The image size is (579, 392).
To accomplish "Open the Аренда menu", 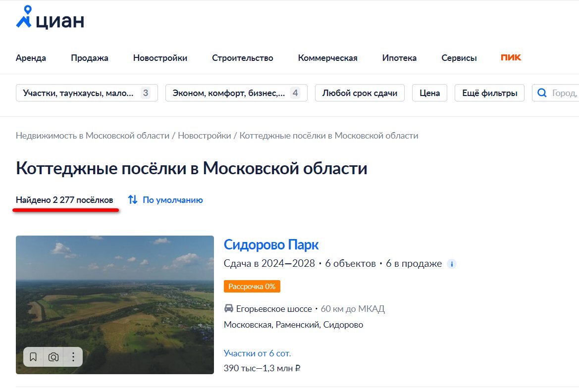I will click(x=31, y=58).
